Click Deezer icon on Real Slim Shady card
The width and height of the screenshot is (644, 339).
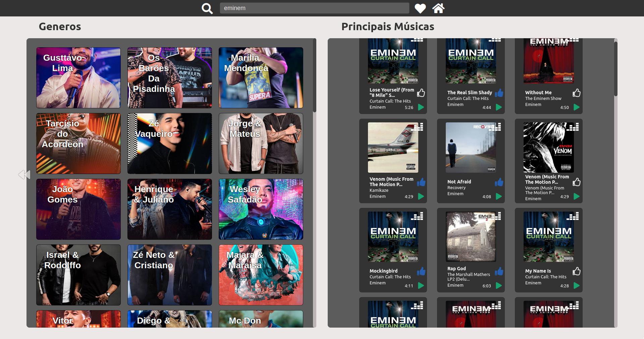[495, 40]
